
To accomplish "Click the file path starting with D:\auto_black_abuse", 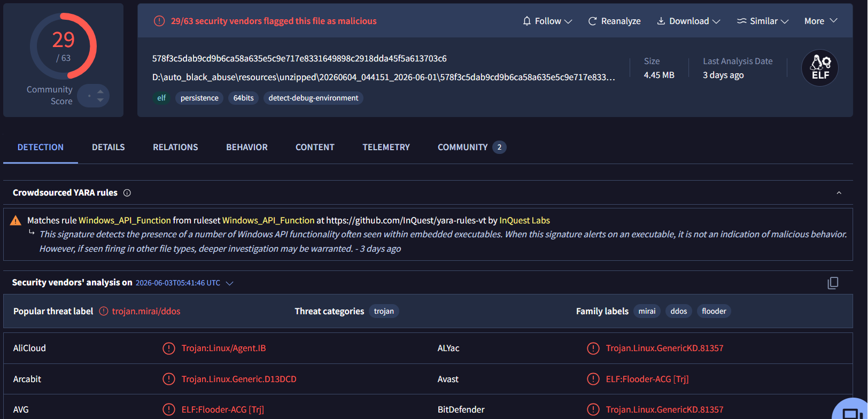I will tap(384, 77).
